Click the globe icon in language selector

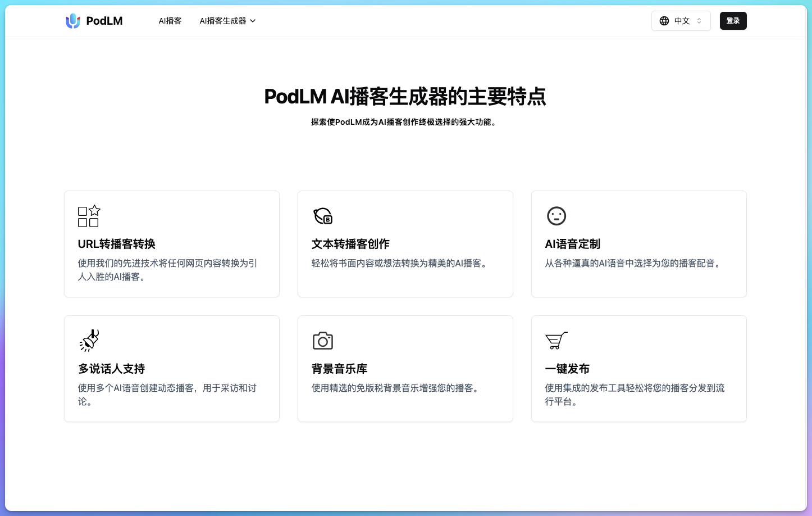pos(664,21)
